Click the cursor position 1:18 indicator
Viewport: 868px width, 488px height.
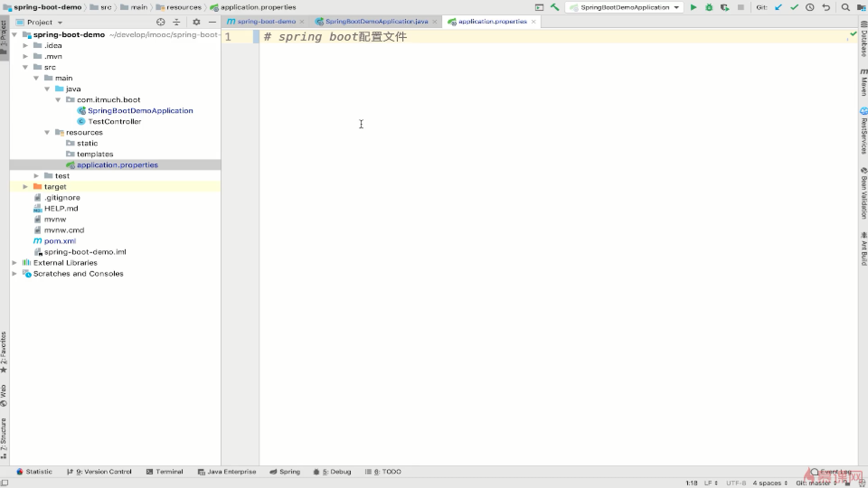coord(691,483)
